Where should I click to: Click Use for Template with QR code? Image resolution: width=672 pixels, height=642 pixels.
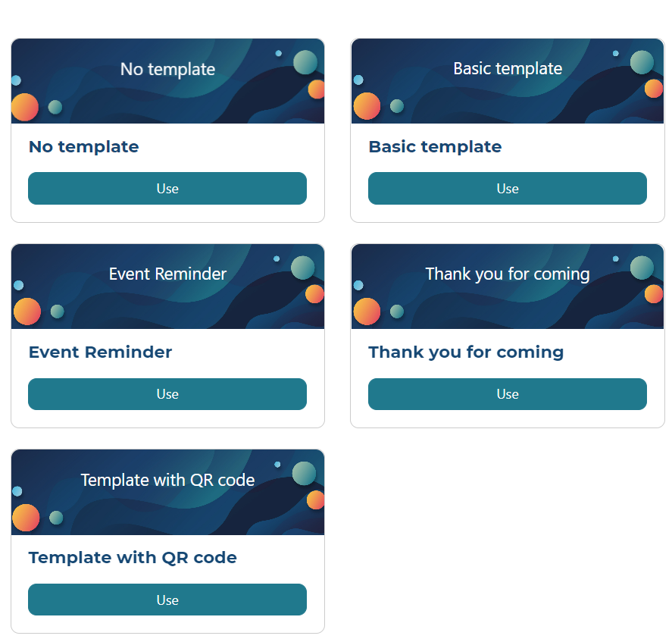click(x=167, y=600)
